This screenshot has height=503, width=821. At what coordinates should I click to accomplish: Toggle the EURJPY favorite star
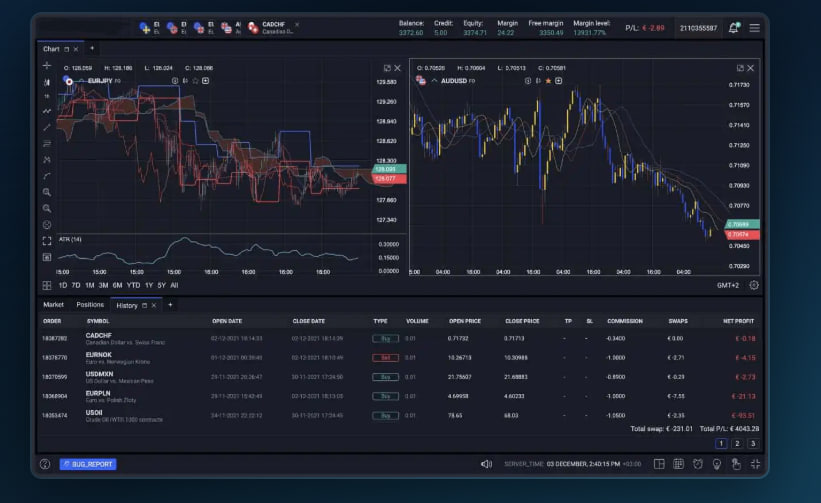coord(195,81)
